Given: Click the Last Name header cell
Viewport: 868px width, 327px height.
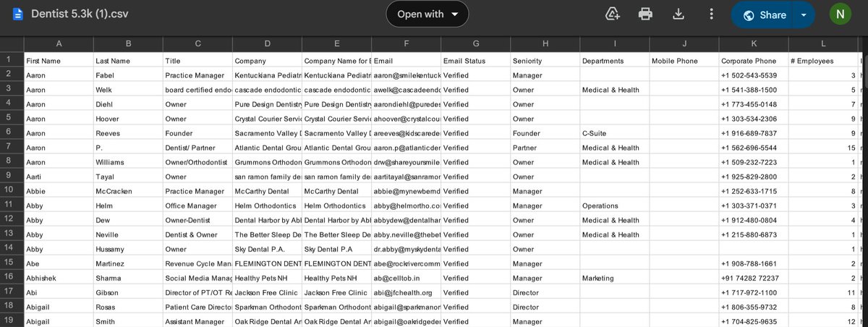Looking at the screenshot, I should [128, 61].
